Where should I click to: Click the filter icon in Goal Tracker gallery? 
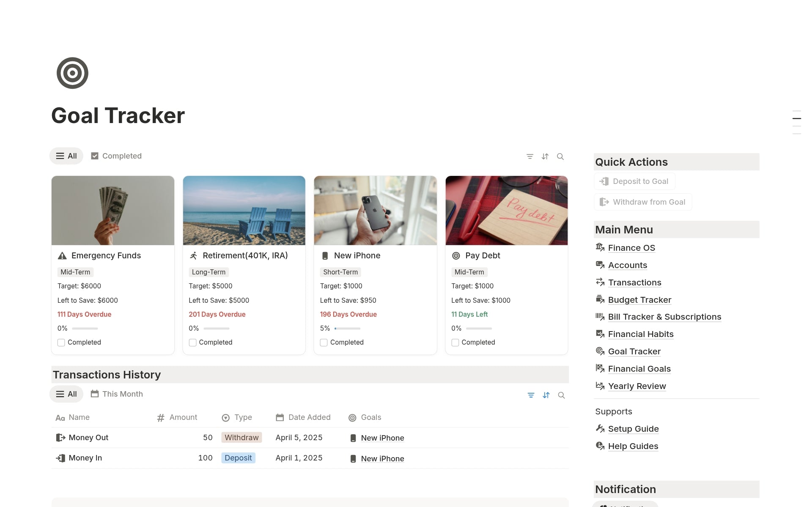click(x=529, y=156)
